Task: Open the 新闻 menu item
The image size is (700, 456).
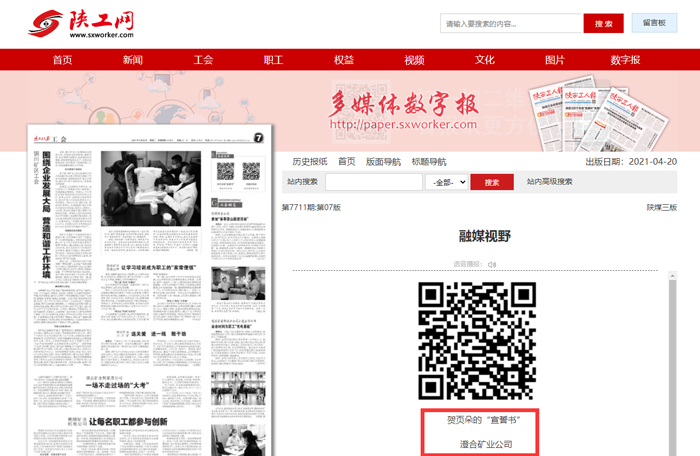Action: point(133,60)
